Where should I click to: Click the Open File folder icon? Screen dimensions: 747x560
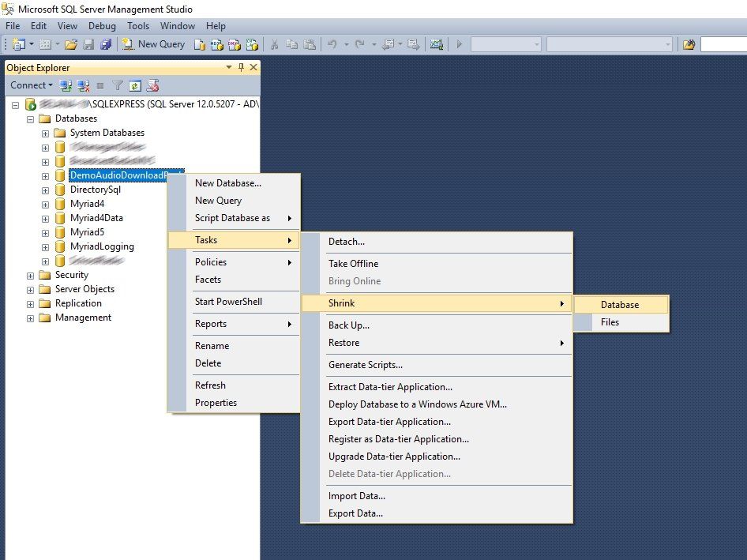(71, 44)
